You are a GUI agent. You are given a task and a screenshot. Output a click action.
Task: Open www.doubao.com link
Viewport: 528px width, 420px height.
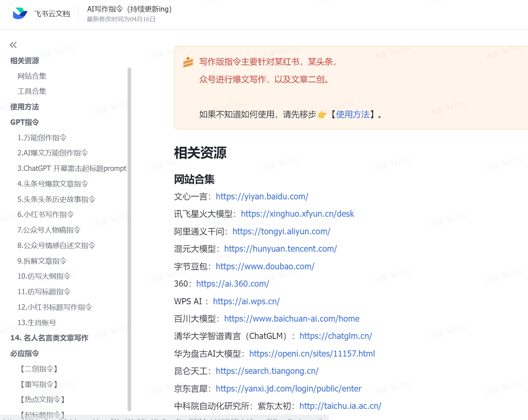[265, 266]
